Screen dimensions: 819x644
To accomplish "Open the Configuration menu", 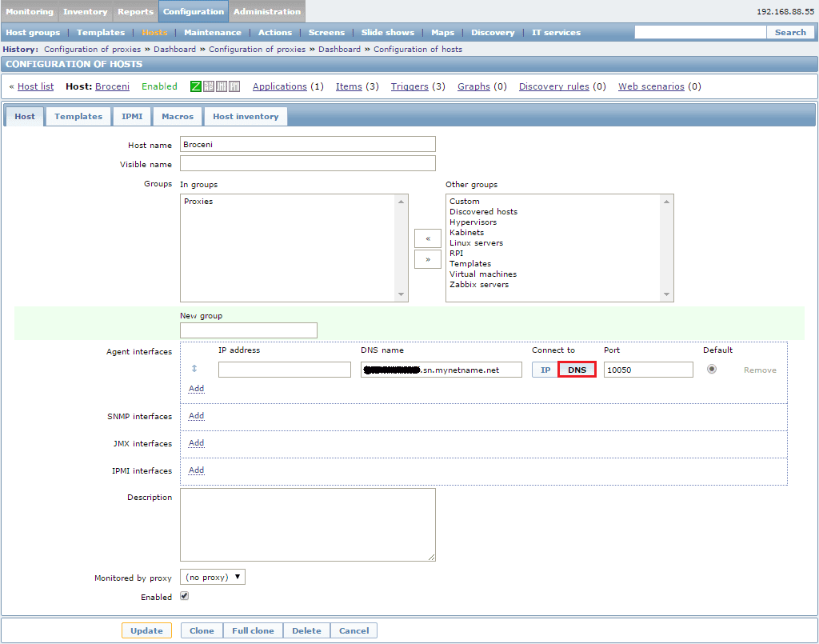I will 194,11.
